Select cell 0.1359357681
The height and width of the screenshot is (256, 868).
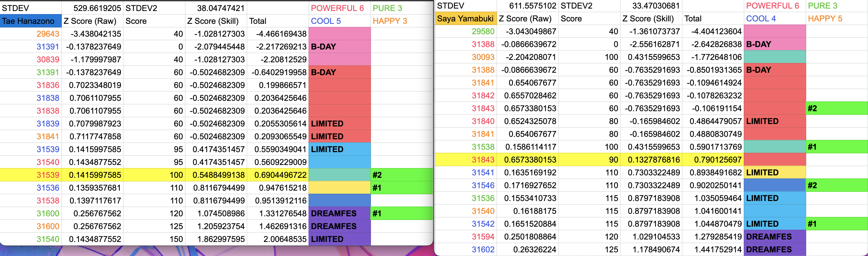click(x=92, y=187)
